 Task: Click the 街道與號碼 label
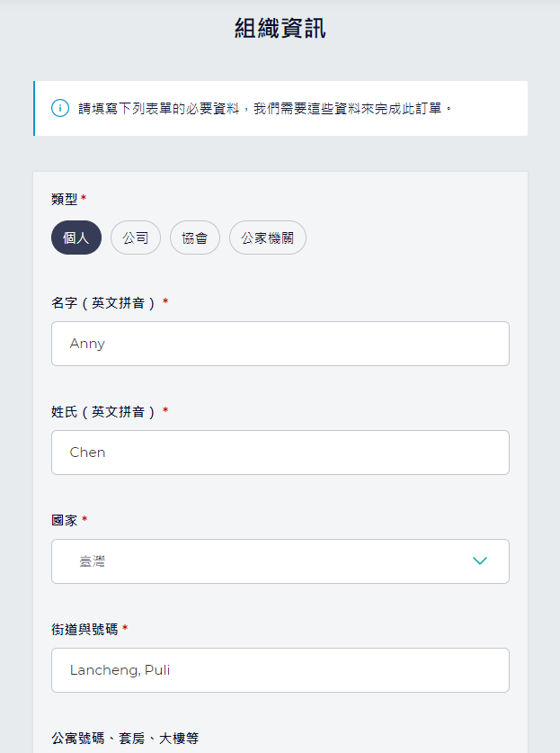click(84, 630)
